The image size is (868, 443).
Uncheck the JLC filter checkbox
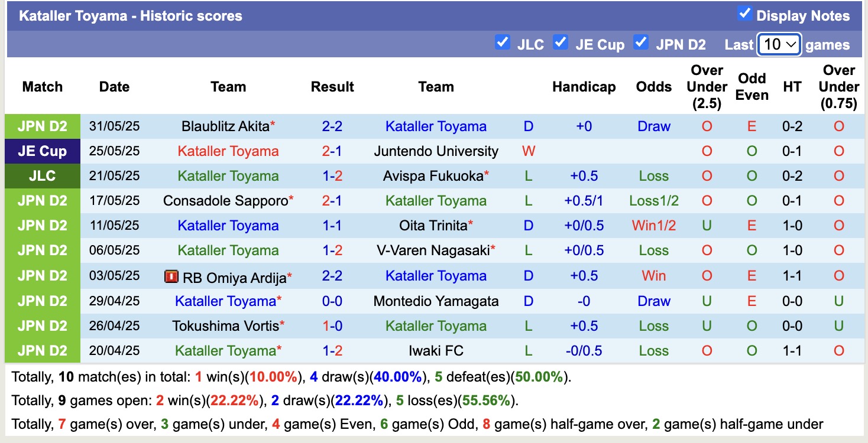503,43
